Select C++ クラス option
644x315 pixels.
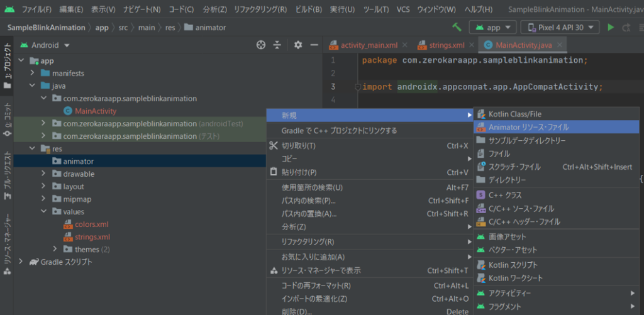pyautogui.click(x=557, y=195)
